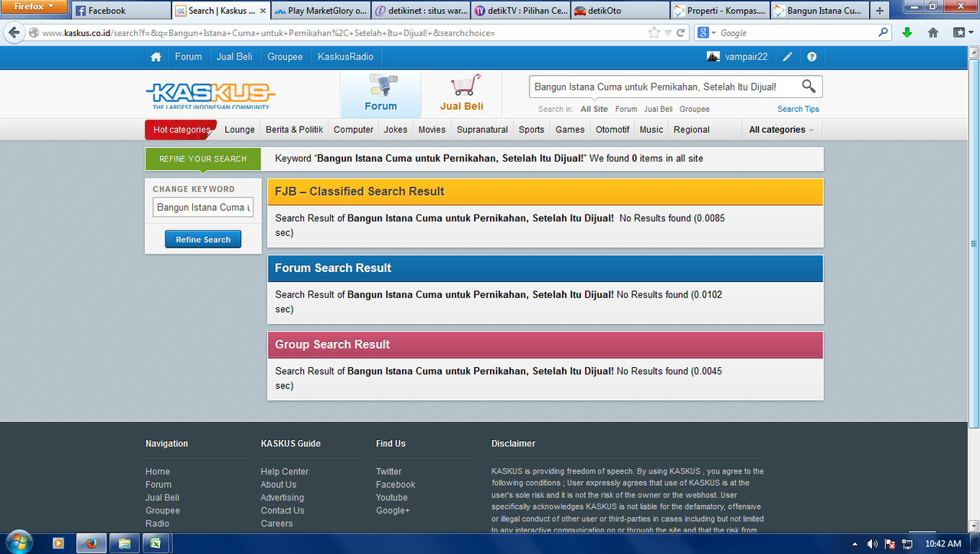Click the page vertical scrollbar

click(x=974, y=244)
